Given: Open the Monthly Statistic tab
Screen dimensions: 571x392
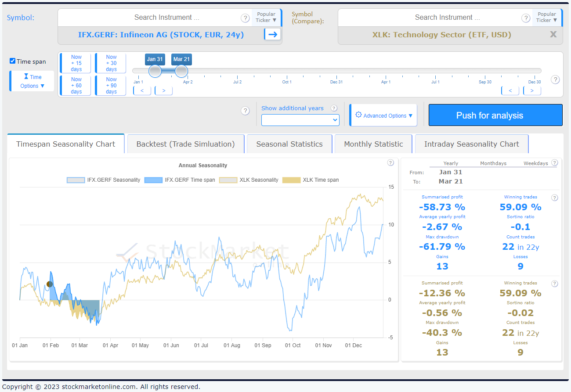Looking at the screenshot, I should (x=373, y=144).
